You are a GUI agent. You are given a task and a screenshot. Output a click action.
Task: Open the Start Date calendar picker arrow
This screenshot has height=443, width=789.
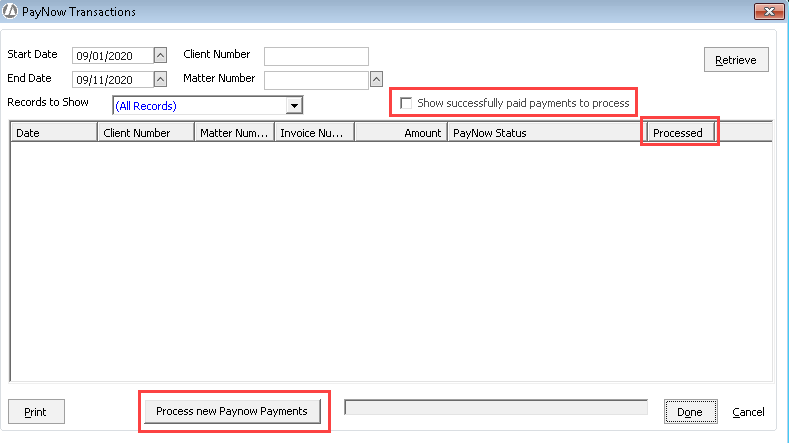click(x=160, y=55)
